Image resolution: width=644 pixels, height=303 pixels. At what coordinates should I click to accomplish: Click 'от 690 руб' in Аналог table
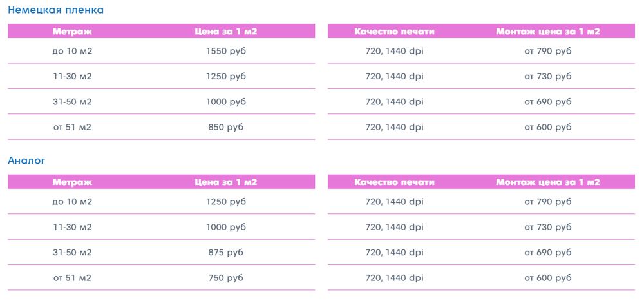tap(547, 252)
